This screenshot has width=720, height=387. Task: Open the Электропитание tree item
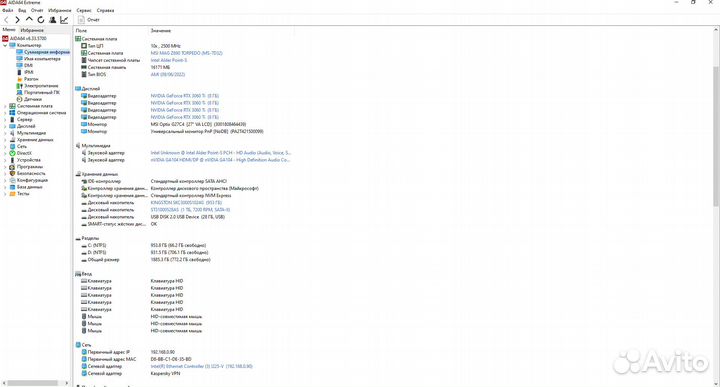(x=41, y=86)
